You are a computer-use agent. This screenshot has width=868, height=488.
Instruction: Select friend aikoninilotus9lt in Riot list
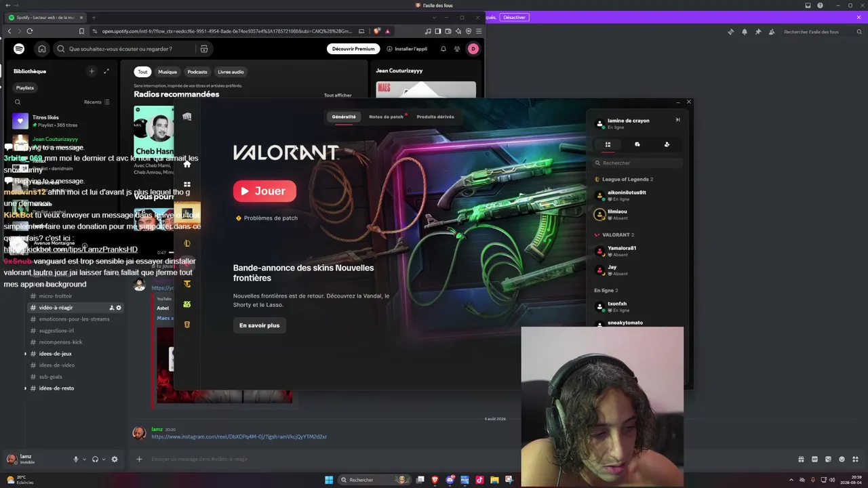637,195
